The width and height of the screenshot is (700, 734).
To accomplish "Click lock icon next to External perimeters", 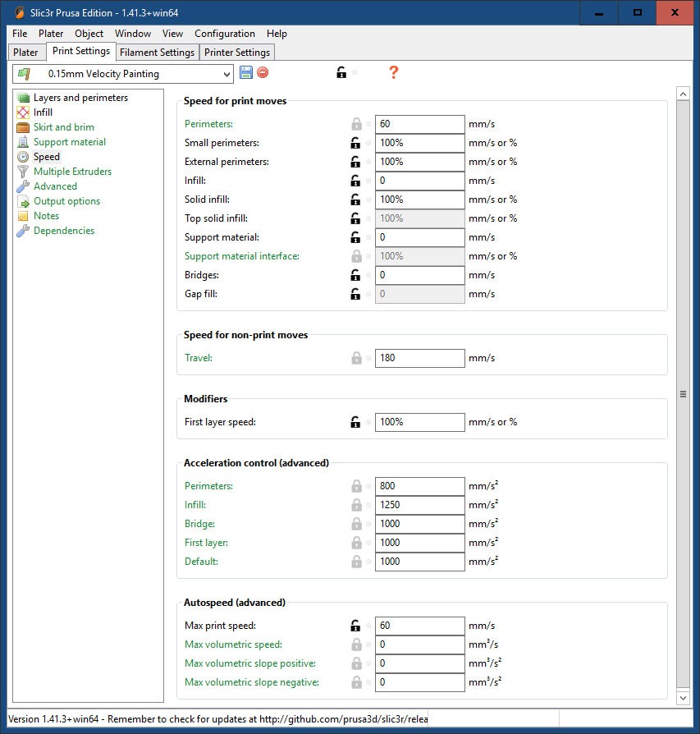I will click(x=355, y=162).
